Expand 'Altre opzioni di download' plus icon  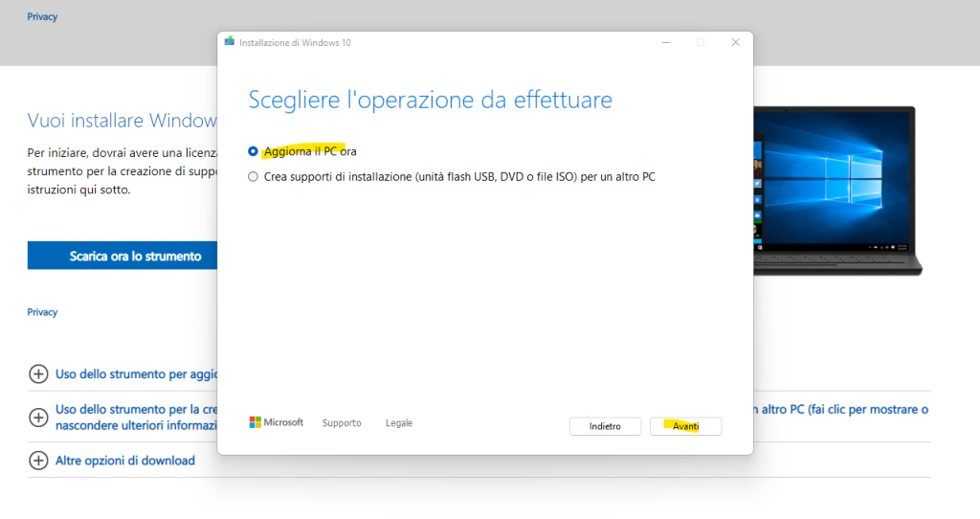pyautogui.click(x=38, y=461)
